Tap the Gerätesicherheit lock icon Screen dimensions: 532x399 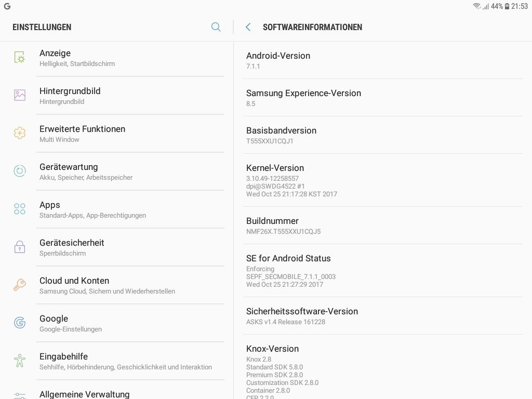coord(20,247)
